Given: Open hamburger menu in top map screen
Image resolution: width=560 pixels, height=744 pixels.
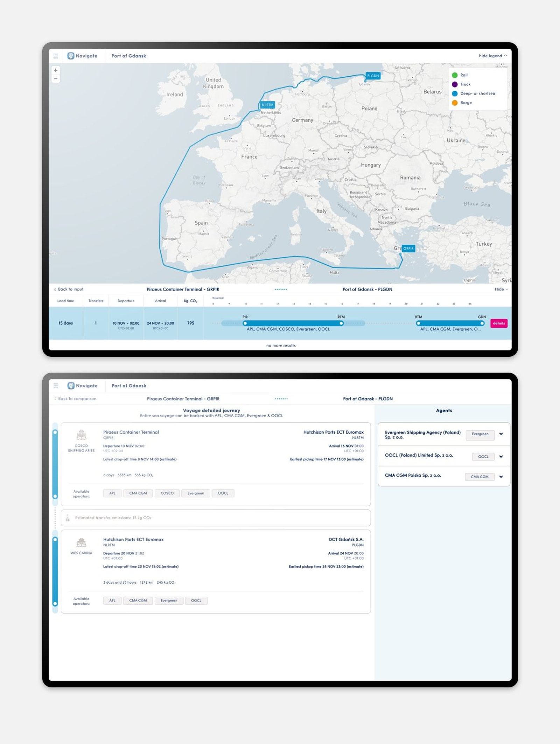Looking at the screenshot, I should point(56,56).
